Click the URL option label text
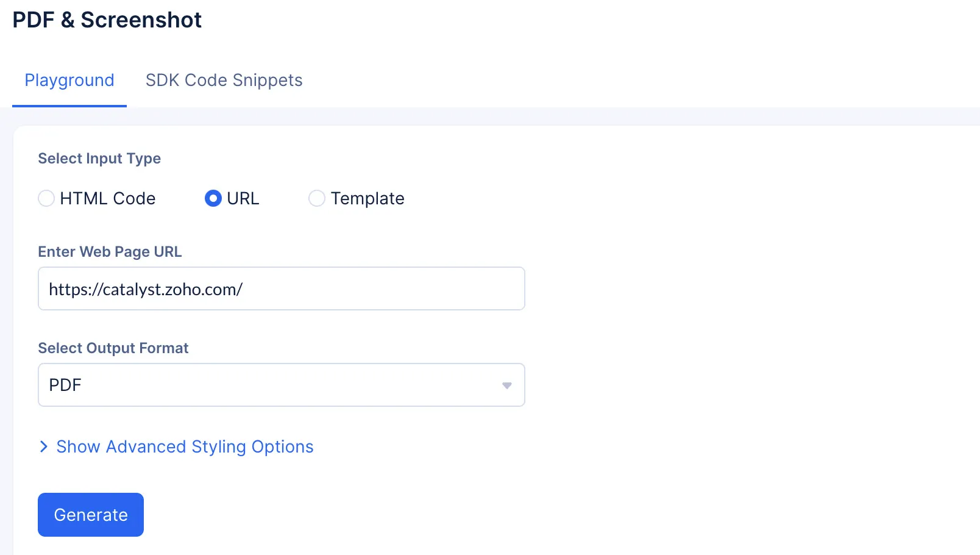Screen dimensions: 980x555 243,198
